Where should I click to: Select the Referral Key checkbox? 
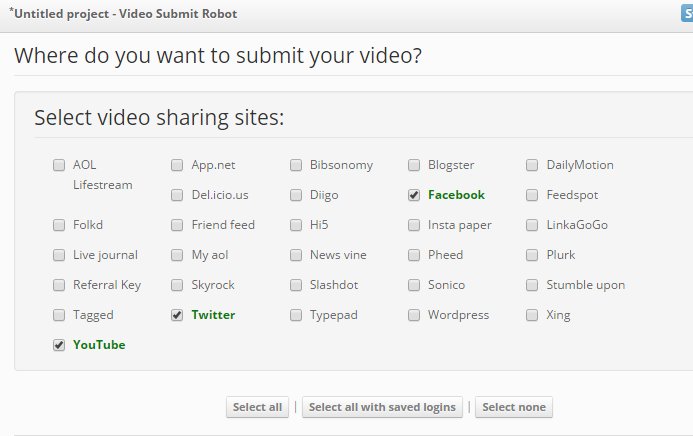coord(59,285)
